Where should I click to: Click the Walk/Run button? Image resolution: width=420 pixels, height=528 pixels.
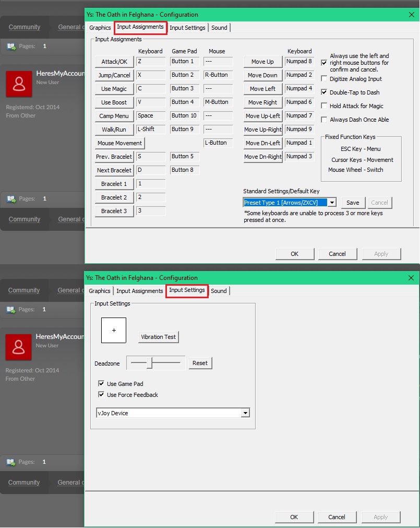114,130
